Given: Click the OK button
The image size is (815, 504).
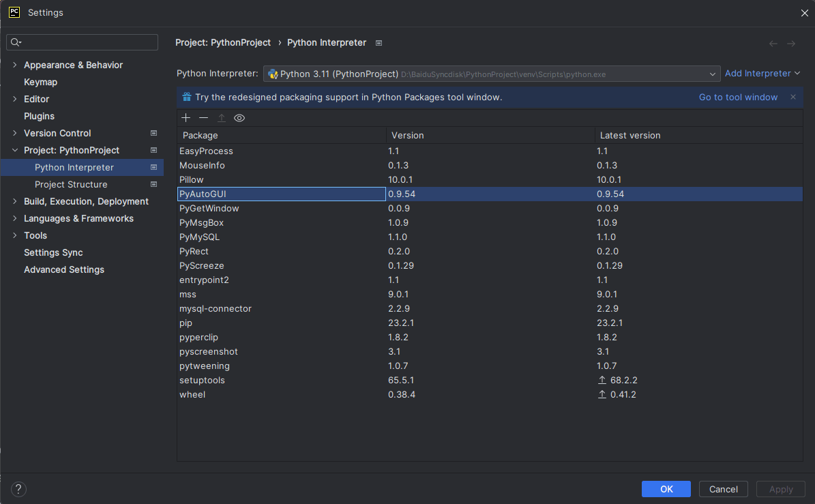Looking at the screenshot, I should (x=666, y=489).
